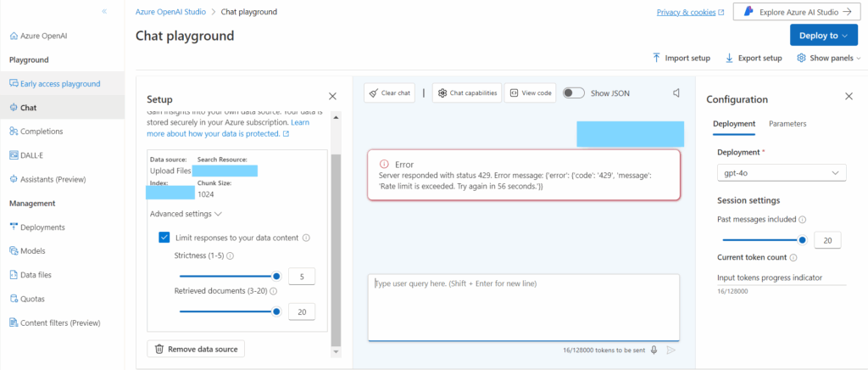868x370 pixels.
Task: Click the View code button
Action: point(531,93)
